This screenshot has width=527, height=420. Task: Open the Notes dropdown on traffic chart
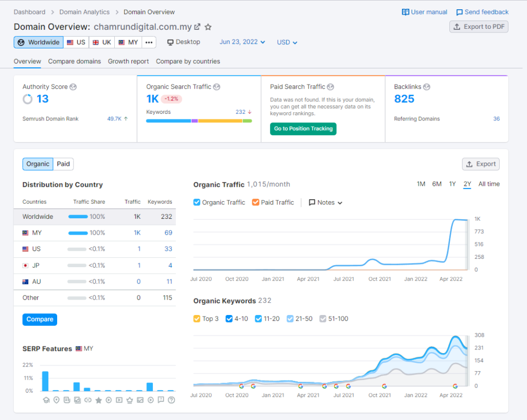click(x=326, y=202)
